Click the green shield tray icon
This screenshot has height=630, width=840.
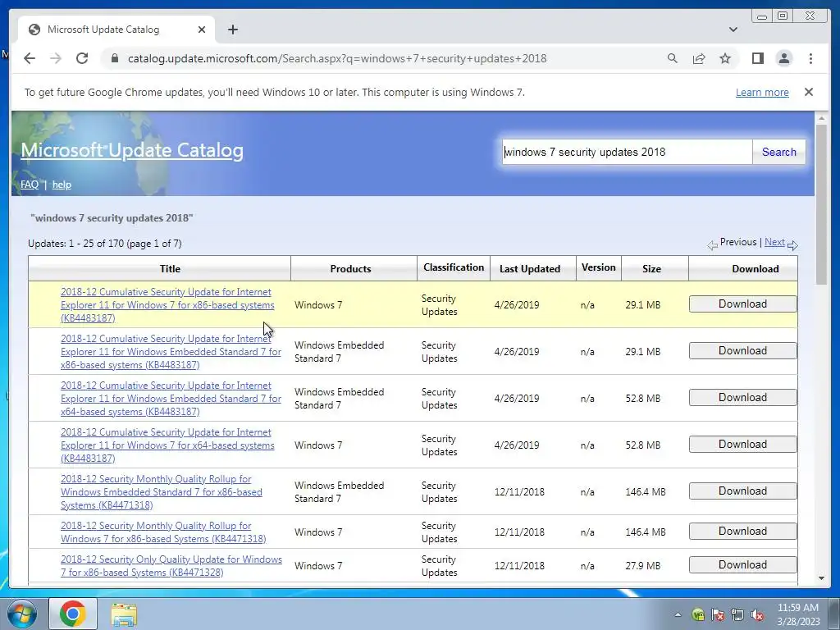pyautogui.click(x=698, y=614)
